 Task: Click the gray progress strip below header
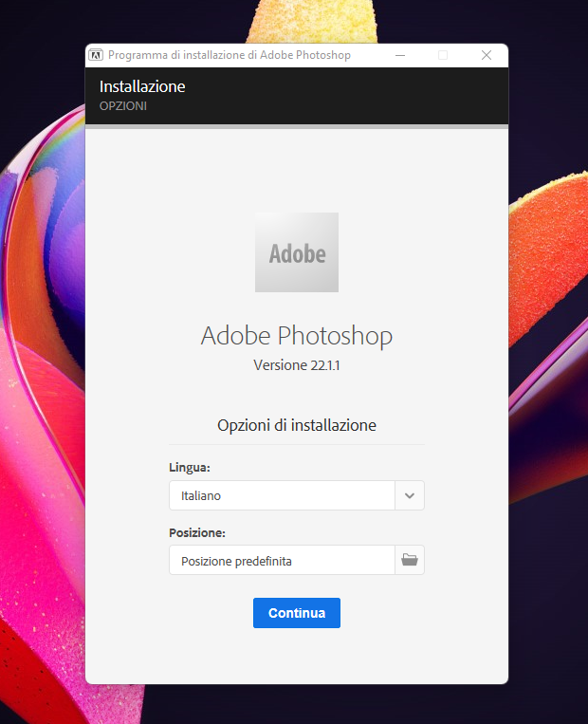(x=297, y=126)
